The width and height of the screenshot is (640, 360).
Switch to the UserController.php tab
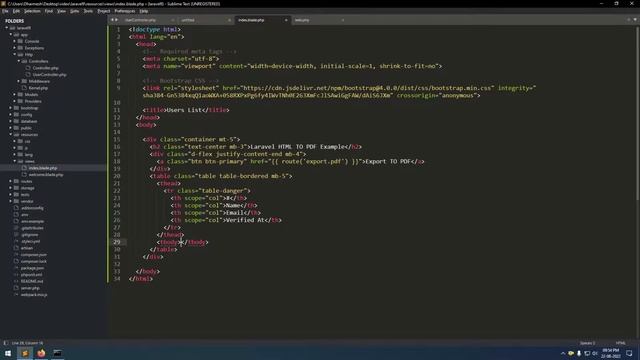point(140,20)
